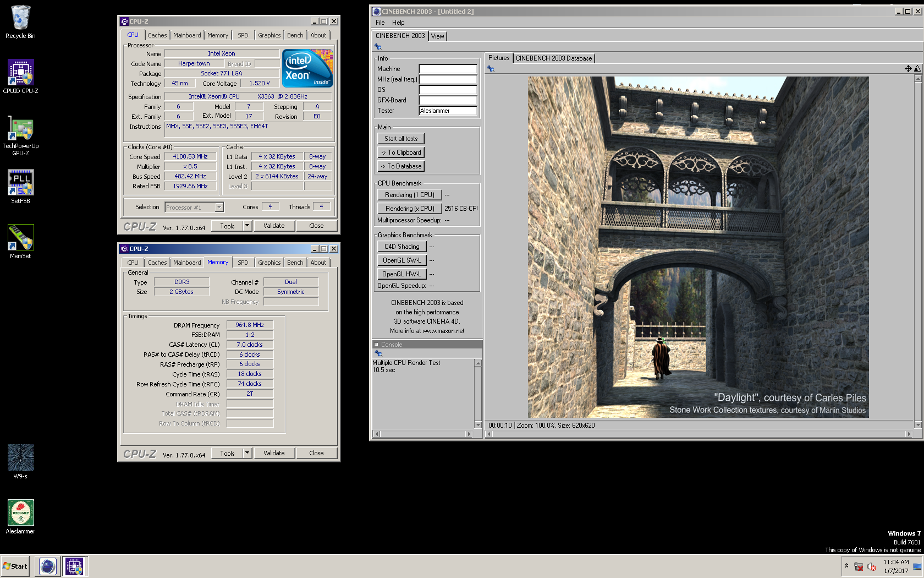Click the Cinebench icon in taskbar

(x=48, y=566)
